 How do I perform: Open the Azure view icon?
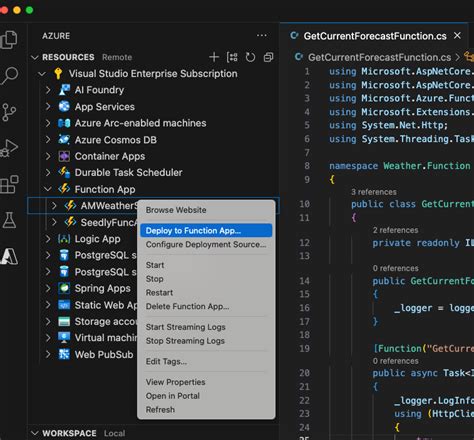9,256
